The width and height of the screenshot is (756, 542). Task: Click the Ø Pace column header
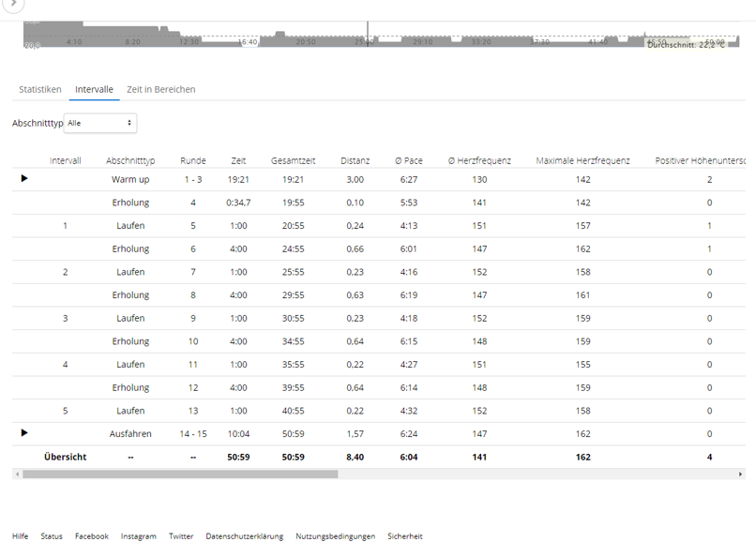coord(409,161)
